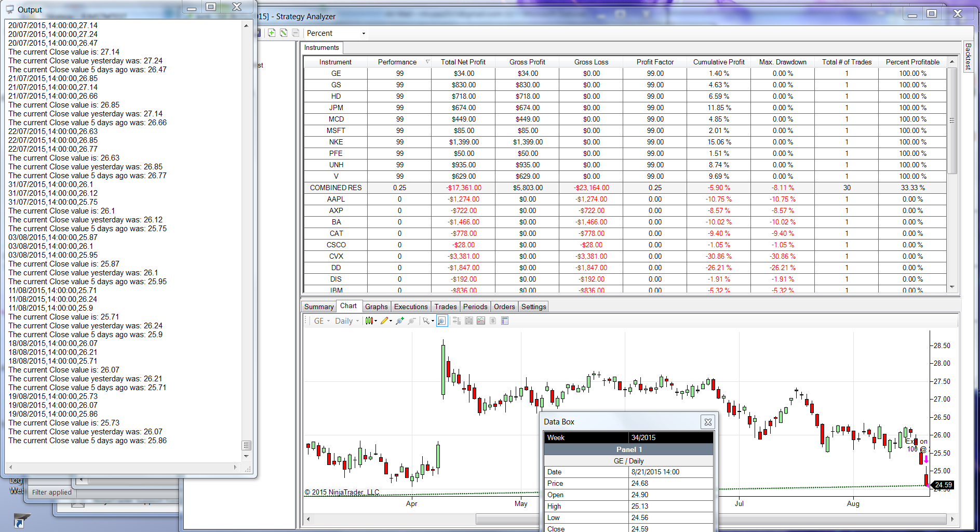Open the indicators line chart icon
This screenshot has height=532, width=980.
(x=481, y=321)
